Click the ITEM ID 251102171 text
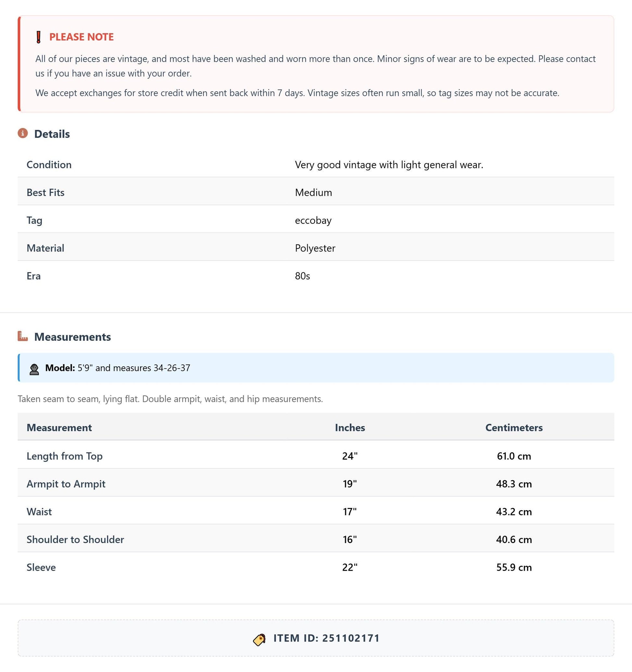 326,638
